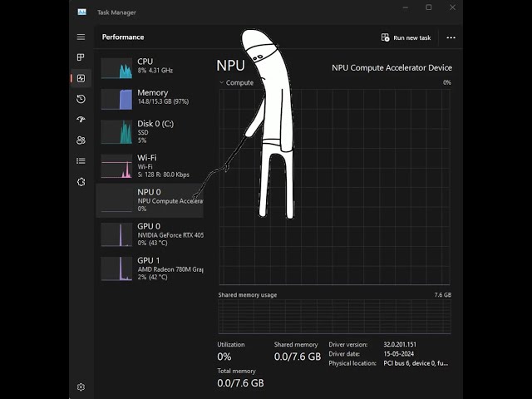The image size is (532, 399).
Task: Click 'NPU Compute Accelerator Device' title text
Action: 392,68
